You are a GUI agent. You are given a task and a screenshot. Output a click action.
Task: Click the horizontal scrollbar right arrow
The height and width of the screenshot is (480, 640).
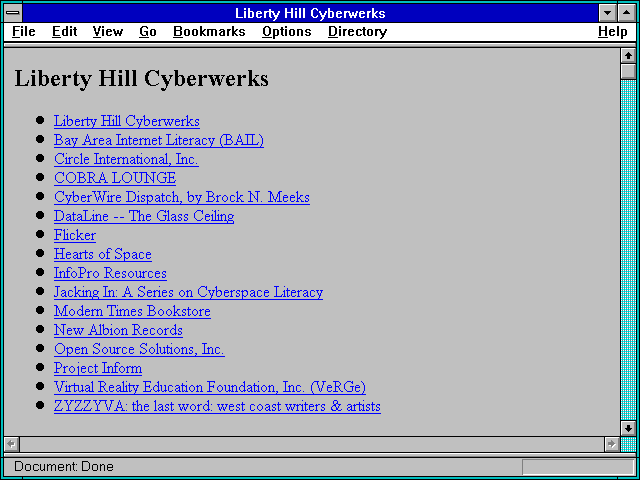pos(611,444)
